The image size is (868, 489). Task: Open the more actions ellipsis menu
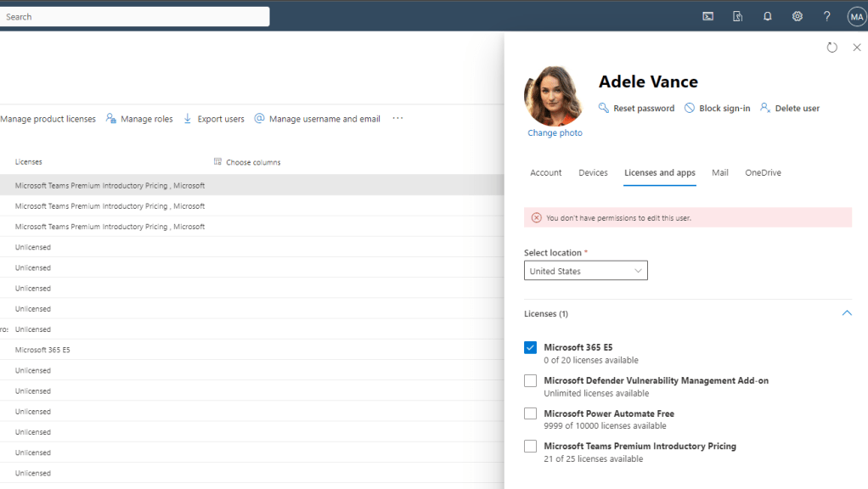(397, 119)
